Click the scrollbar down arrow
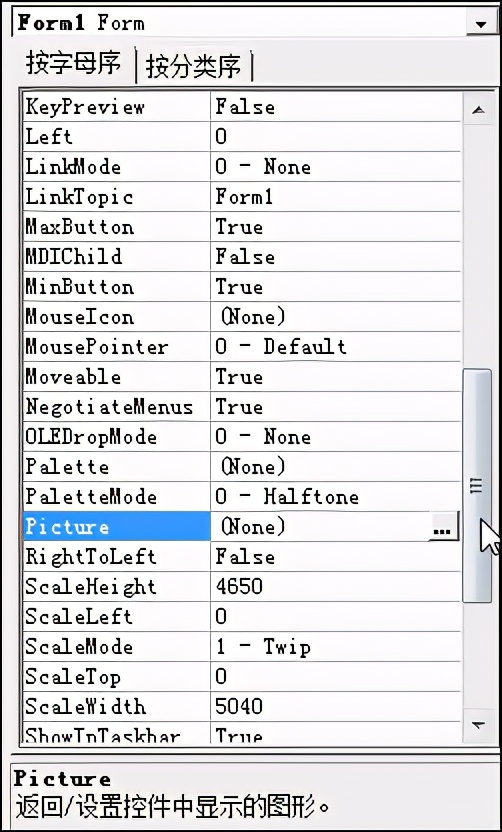This screenshot has width=502, height=832. [478, 725]
